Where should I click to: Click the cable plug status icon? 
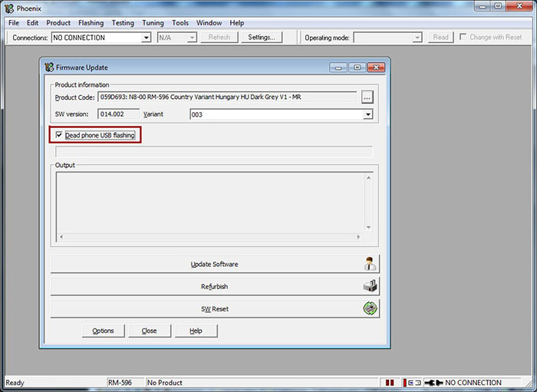433,383
